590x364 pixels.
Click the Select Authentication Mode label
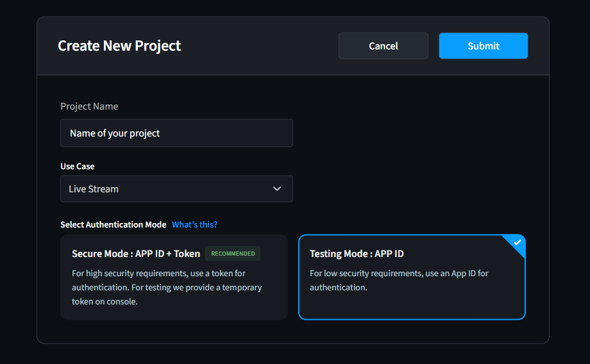coord(113,225)
